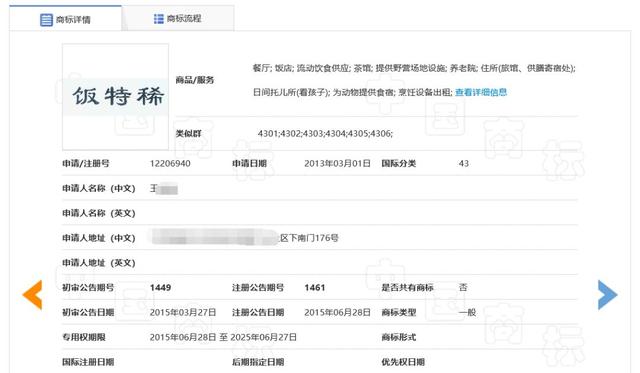Click the 是否共有商标 label

click(407, 288)
